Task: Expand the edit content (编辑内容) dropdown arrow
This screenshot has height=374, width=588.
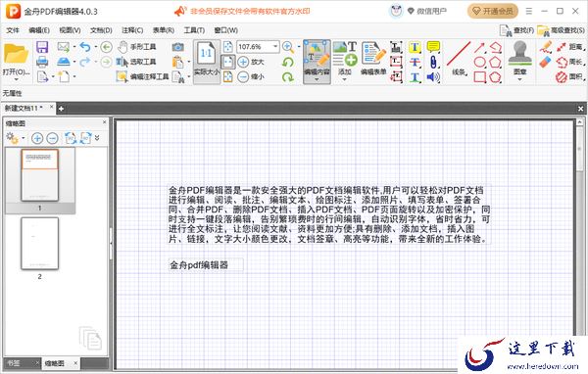Action: pyautogui.click(x=317, y=79)
